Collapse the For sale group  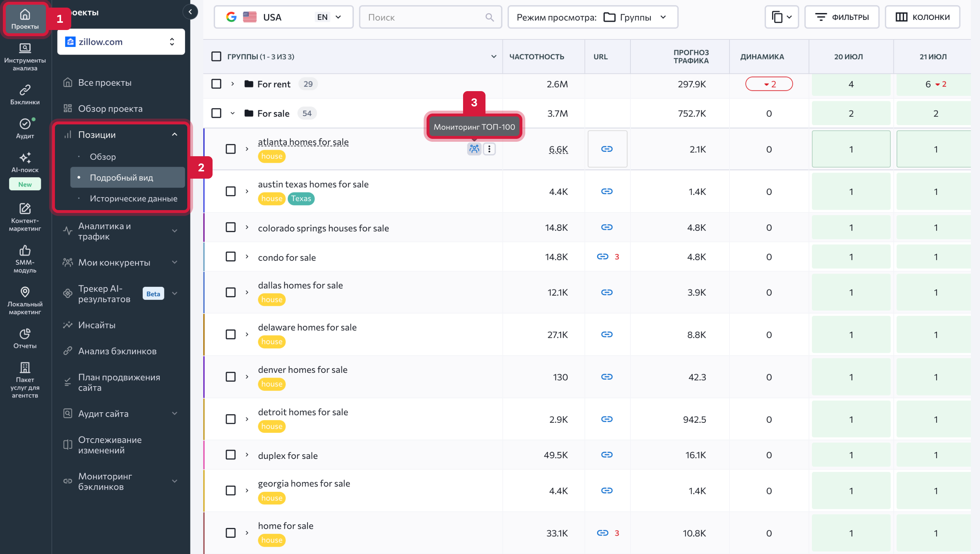pyautogui.click(x=233, y=113)
